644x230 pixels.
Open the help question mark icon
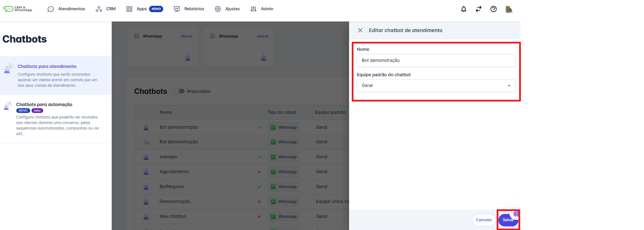pos(494,9)
